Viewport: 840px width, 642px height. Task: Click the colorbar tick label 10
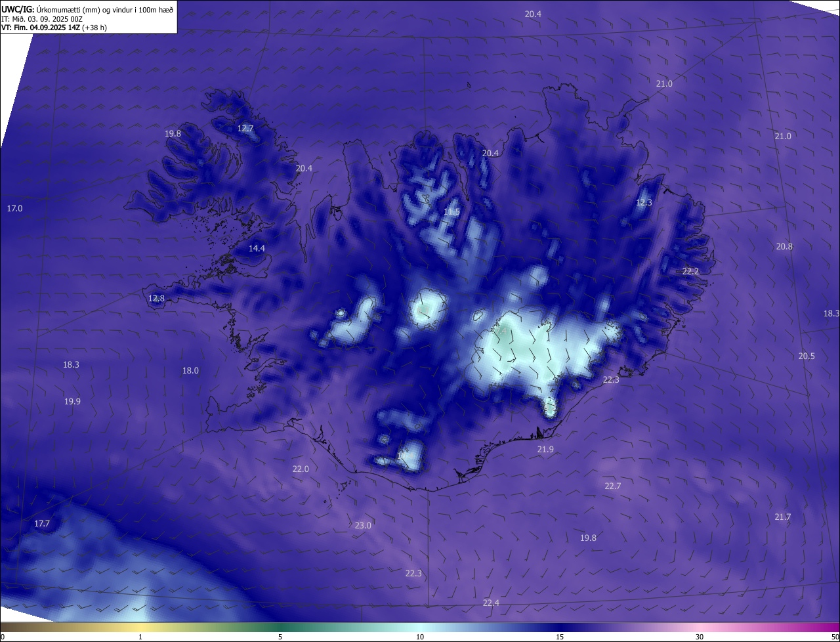tap(420, 637)
